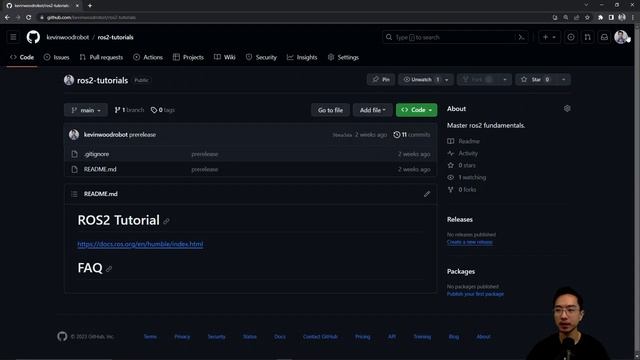Switch to the Issues tab
640x360 pixels.
57,57
